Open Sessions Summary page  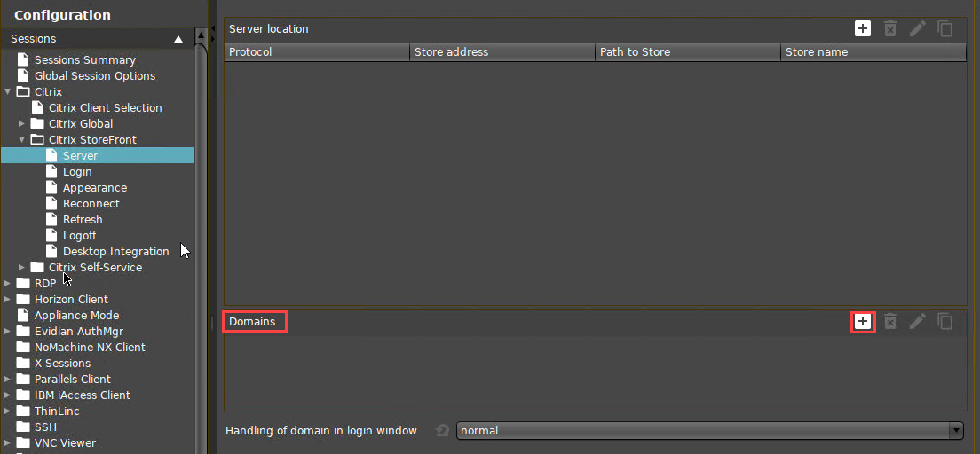click(x=84, y=60)
